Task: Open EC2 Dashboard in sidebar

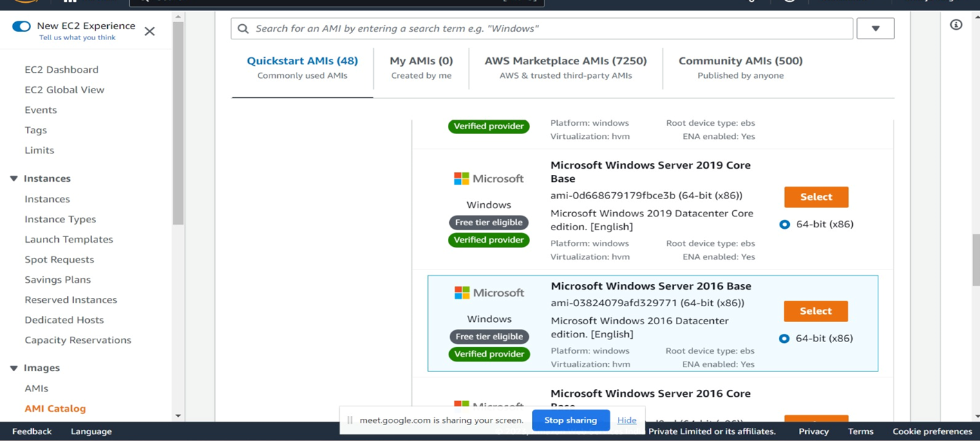Action: point(62,69)
